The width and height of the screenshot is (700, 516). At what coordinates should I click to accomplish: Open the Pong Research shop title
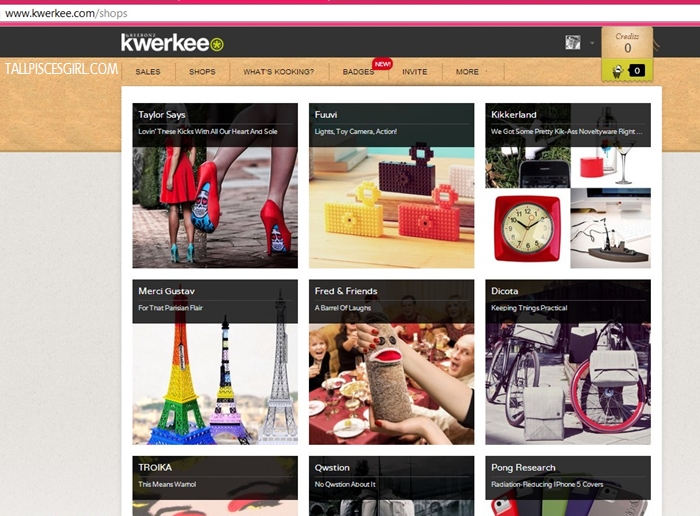click(x=523, y=467)
